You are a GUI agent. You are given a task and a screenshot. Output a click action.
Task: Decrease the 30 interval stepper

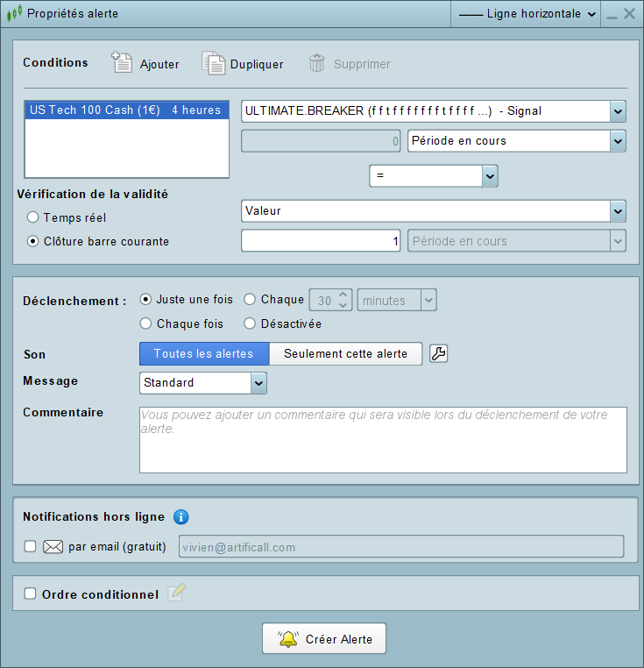343,305
